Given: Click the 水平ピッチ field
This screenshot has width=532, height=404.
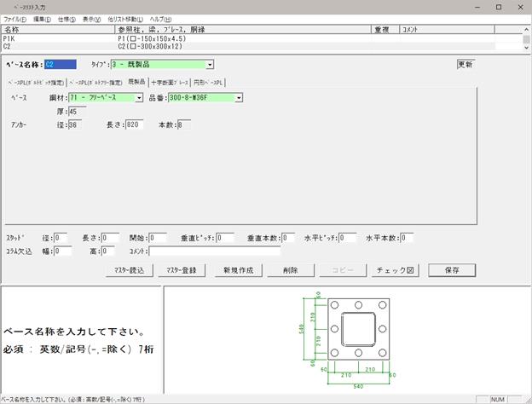Looking at the screenshot, I should (348, 238).
